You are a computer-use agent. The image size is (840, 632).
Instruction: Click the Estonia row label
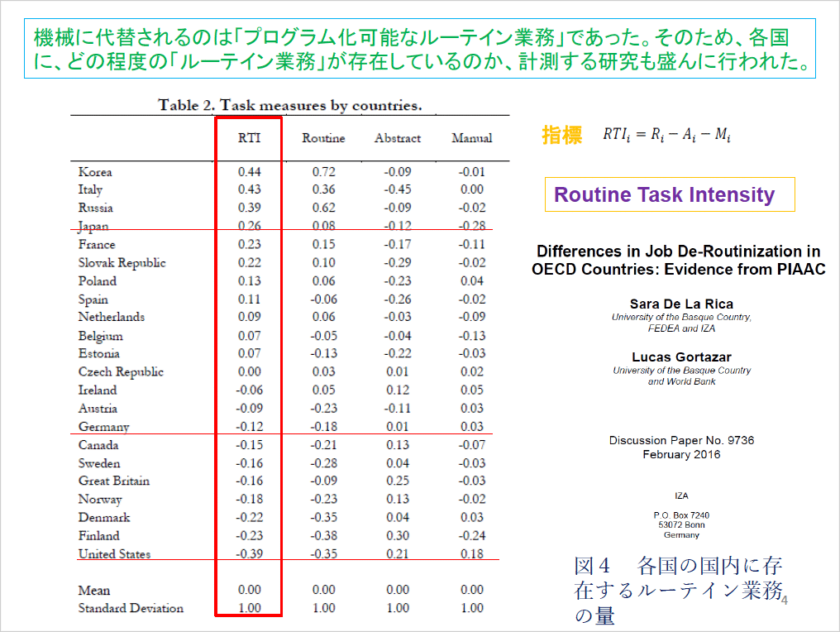coord(98,354)
